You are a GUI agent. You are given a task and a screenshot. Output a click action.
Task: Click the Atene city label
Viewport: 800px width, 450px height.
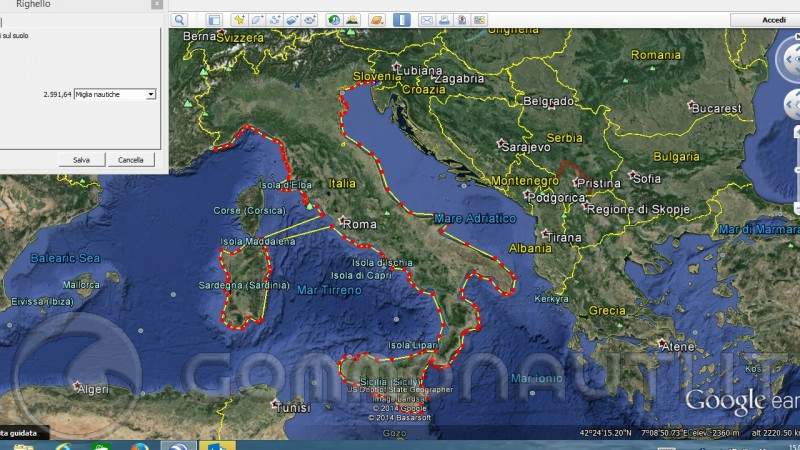[678, 347]
